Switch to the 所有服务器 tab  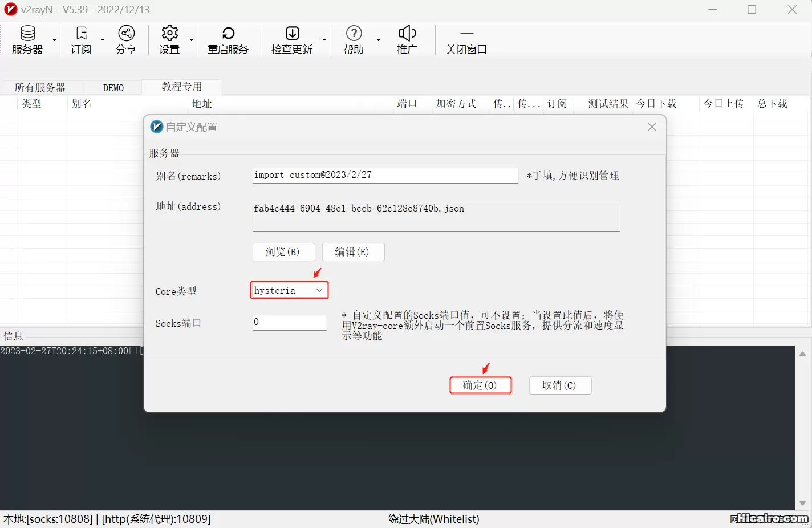(40, 87)
